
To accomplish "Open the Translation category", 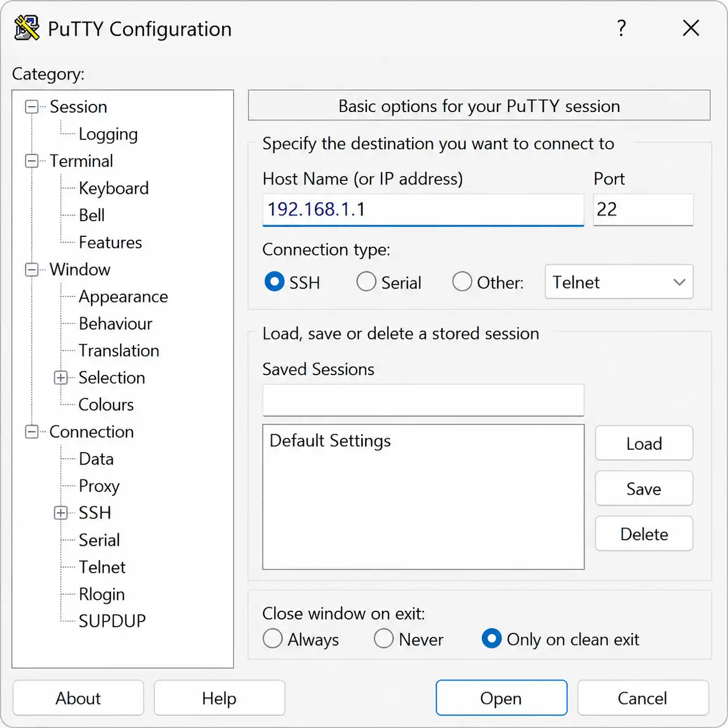I will click(x=119, y=351).
